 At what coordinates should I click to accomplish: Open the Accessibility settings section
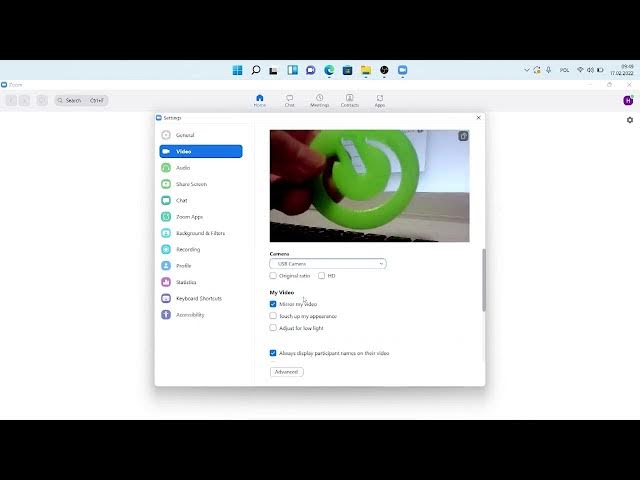click(190, 315)
